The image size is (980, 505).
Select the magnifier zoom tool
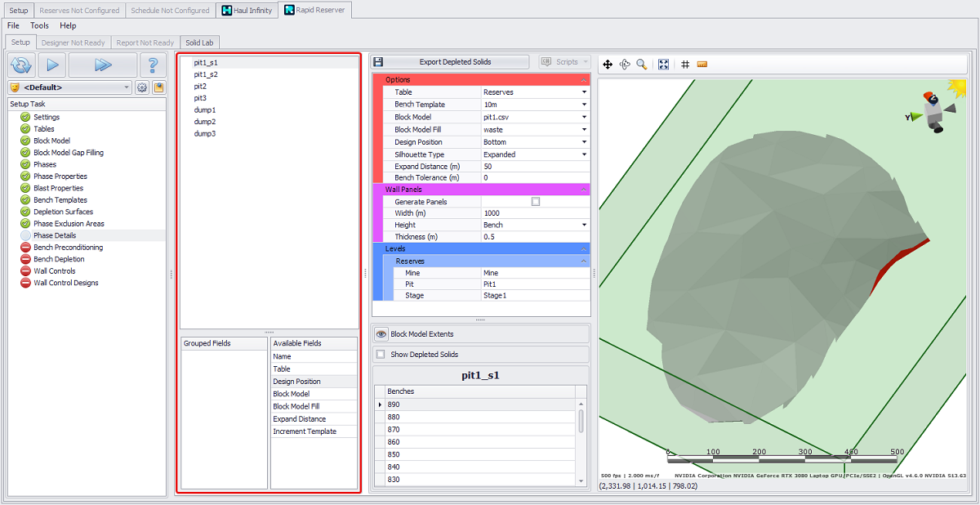(x=642, y=65)
